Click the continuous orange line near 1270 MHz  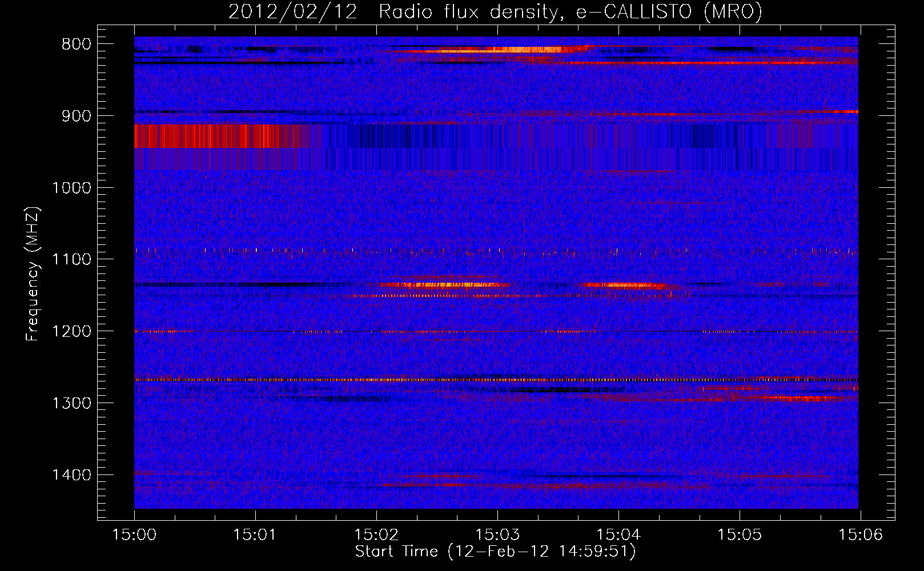click(x=496, y=380)
